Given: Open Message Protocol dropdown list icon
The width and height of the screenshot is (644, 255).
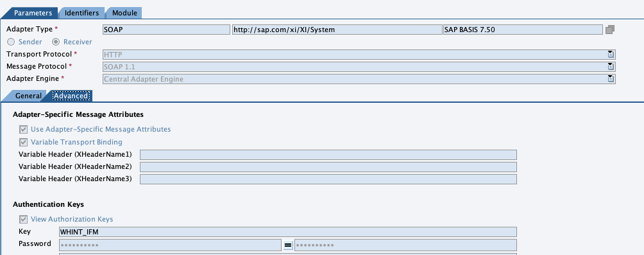Looking at the screenshot, I should click(x=611, y=67).
